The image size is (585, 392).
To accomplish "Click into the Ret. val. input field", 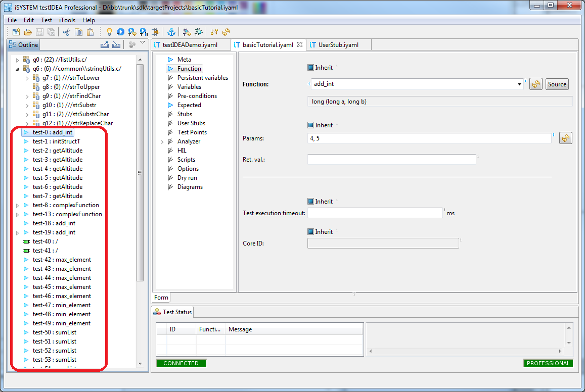I will point(391,160).
